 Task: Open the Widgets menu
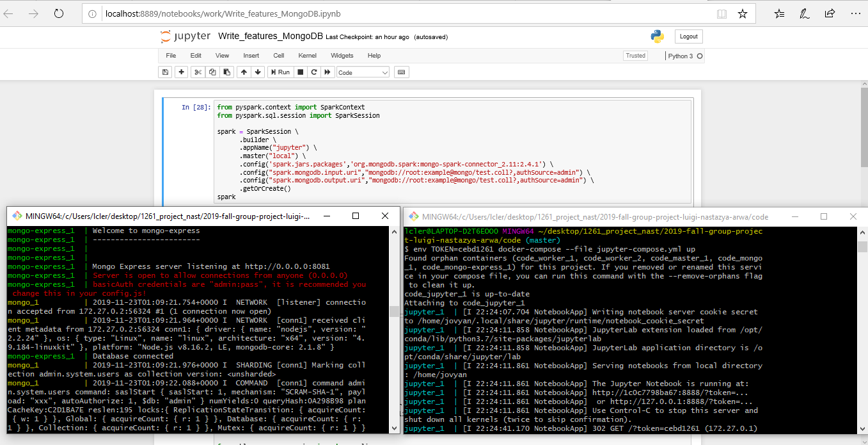(342, 56)
